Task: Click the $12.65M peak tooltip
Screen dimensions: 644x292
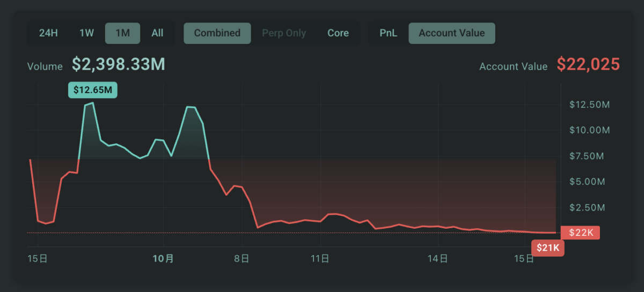Action: pos(93,90)
